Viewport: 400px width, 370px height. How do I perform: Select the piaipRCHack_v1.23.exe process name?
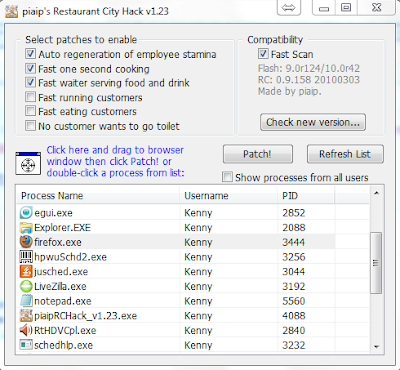85,316
